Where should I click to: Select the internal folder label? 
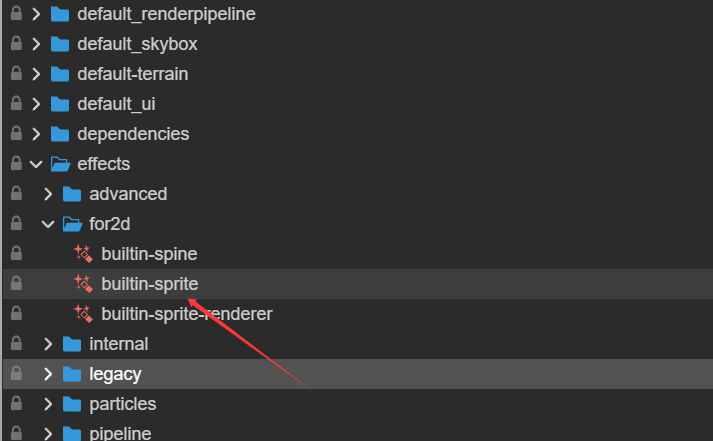pyautogui.click(x=119, y=344)
